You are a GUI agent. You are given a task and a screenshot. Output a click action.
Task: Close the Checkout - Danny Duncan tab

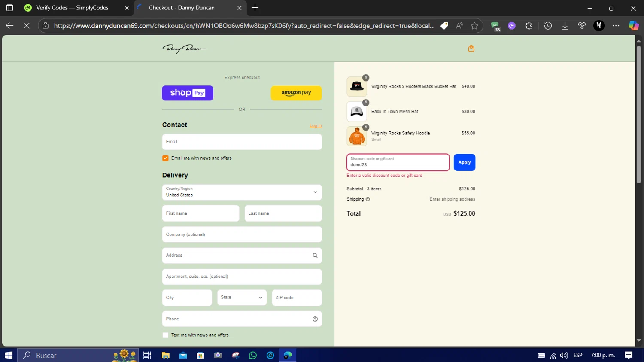[240, 8]
